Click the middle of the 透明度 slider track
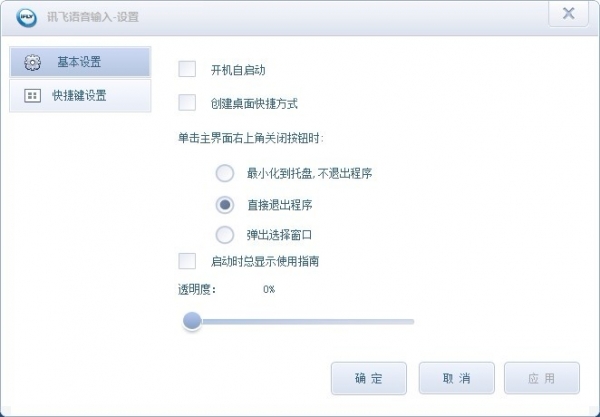The width and height of the screenshot is (600, 417). tap(300, 321)
